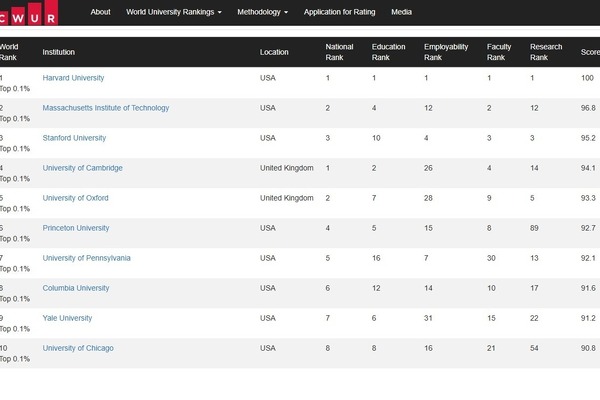
Task: Click the Institution column header
Action: click(59, 52)
